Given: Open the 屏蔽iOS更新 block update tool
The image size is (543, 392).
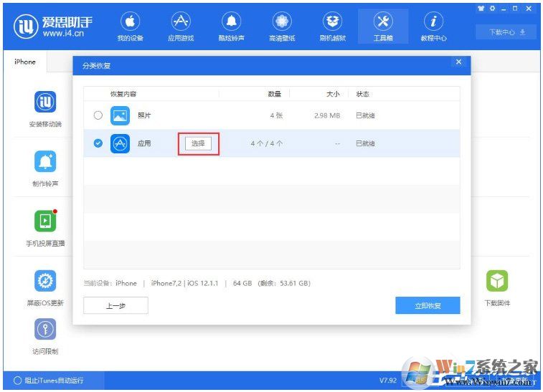Looking at the screenshot, I should [45, 281].
